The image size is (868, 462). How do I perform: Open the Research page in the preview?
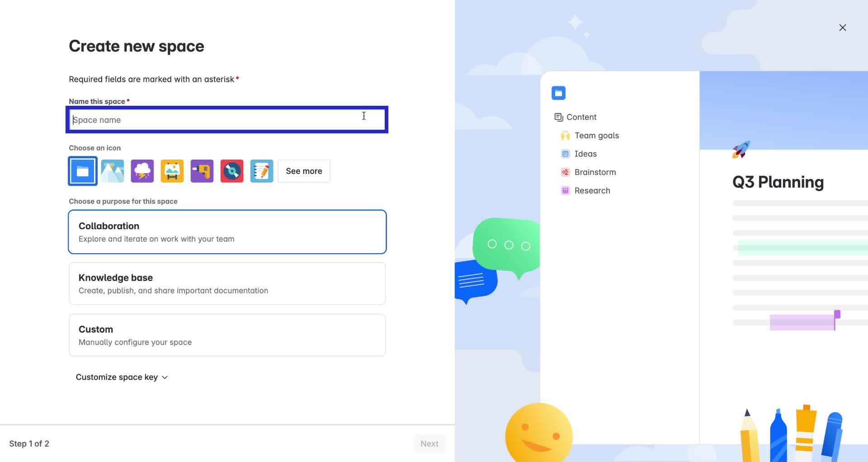pyautogui.click(x=592, y=190)
